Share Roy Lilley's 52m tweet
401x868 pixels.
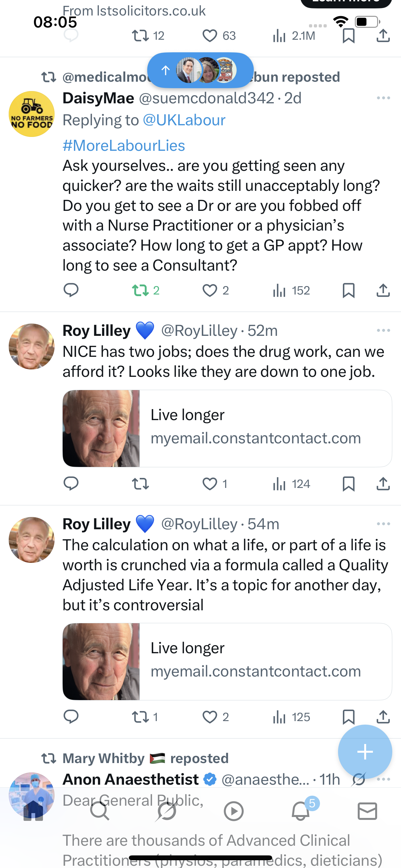coord(383,484)
